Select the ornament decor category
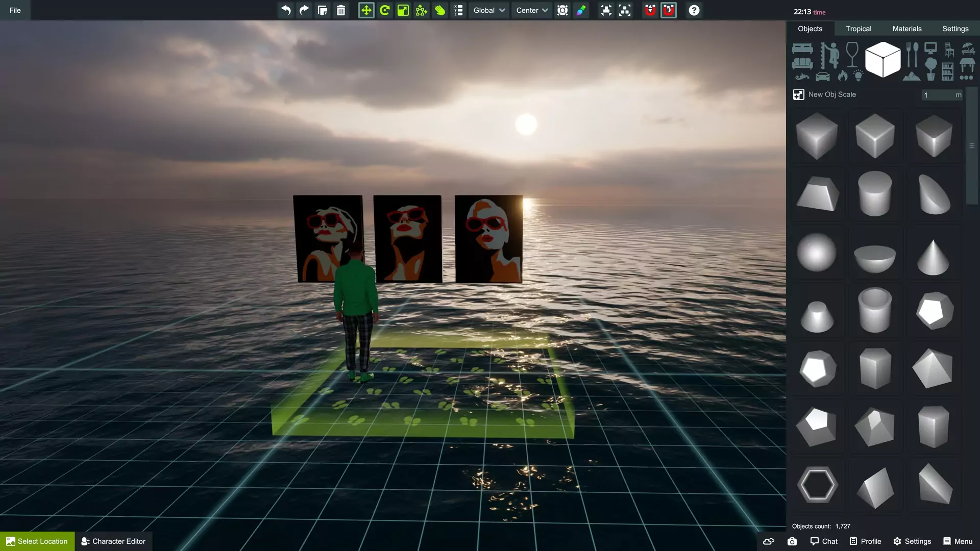 [x=802, y=77]
